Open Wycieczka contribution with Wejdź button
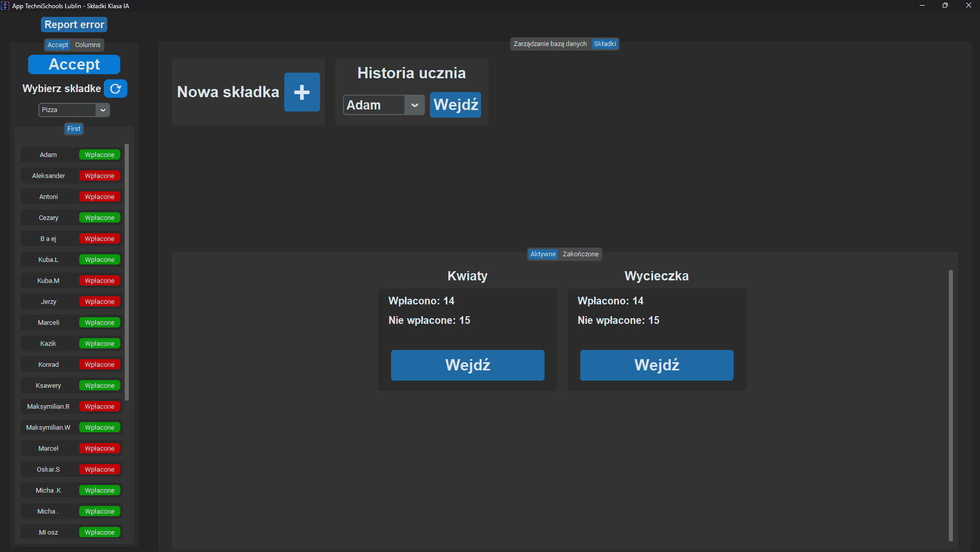 coord(656,365)
